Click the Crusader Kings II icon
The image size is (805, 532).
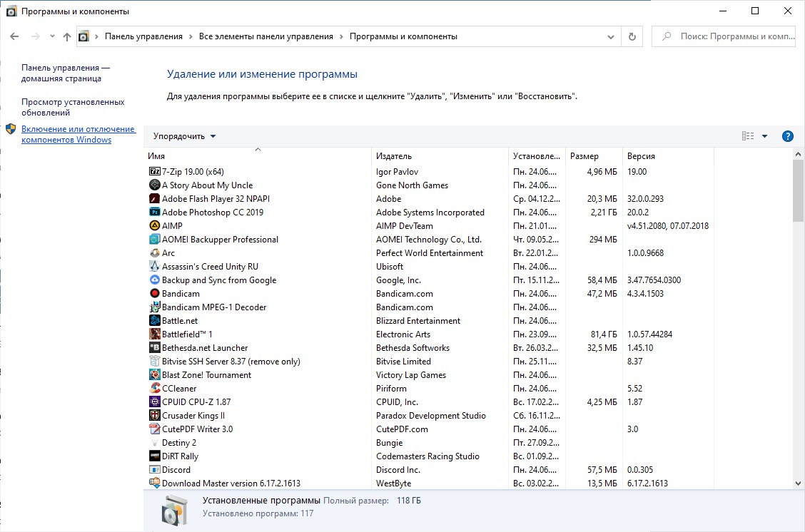point(155,415)
